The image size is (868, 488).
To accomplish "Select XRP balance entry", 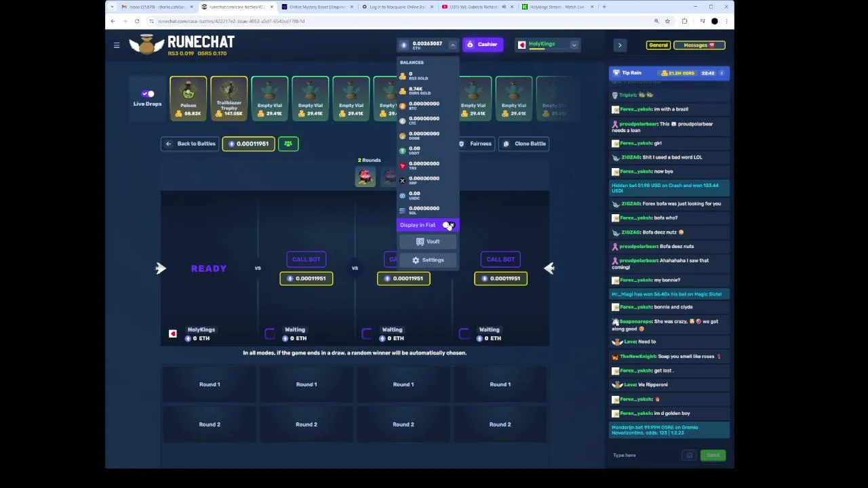I will pyautogui.click(x=428, y=180).
